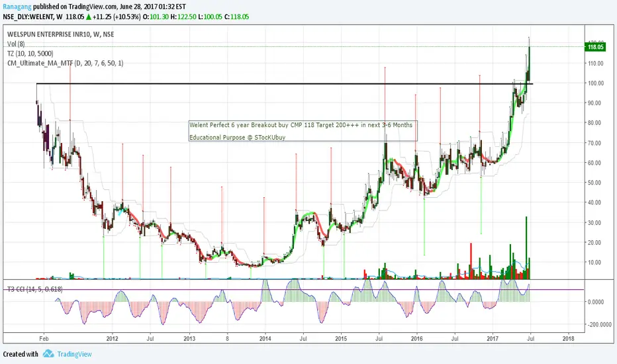Click the NSE_DLY:WELENT symbol text in header
The height and width of the screenshot is (364, 617).
pyautogui.click(x=28, y=17)
